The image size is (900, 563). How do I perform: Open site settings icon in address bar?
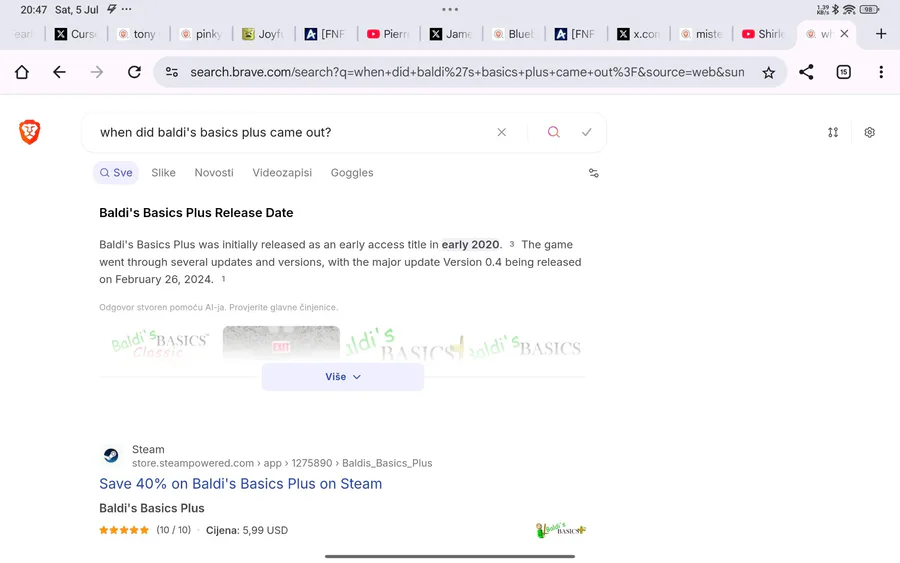[172, 72]
